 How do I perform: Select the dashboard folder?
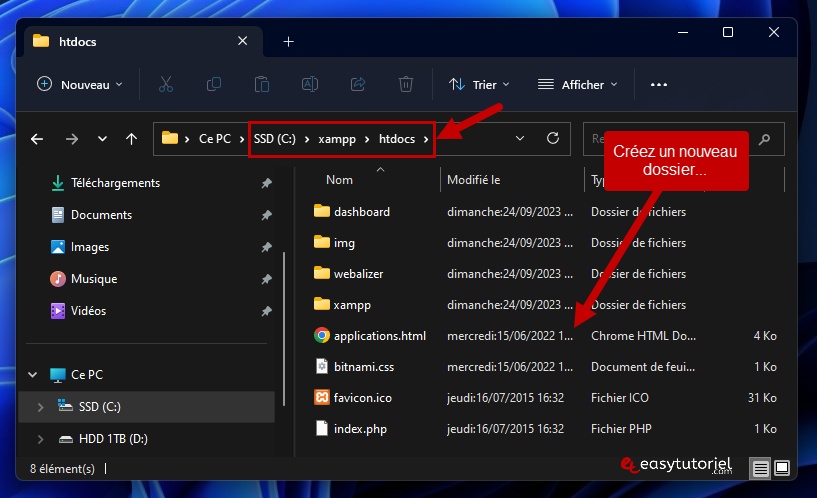coord(362,212)
